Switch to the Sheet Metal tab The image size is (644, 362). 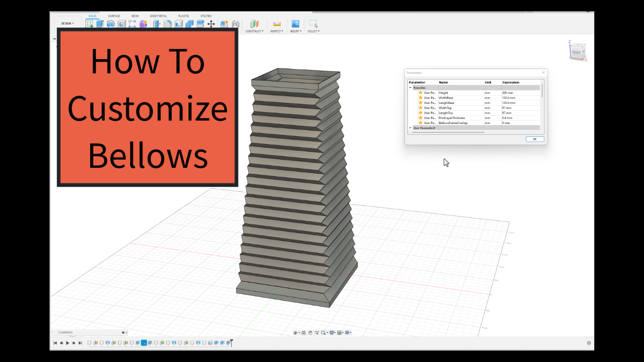[x=158, y=16]
